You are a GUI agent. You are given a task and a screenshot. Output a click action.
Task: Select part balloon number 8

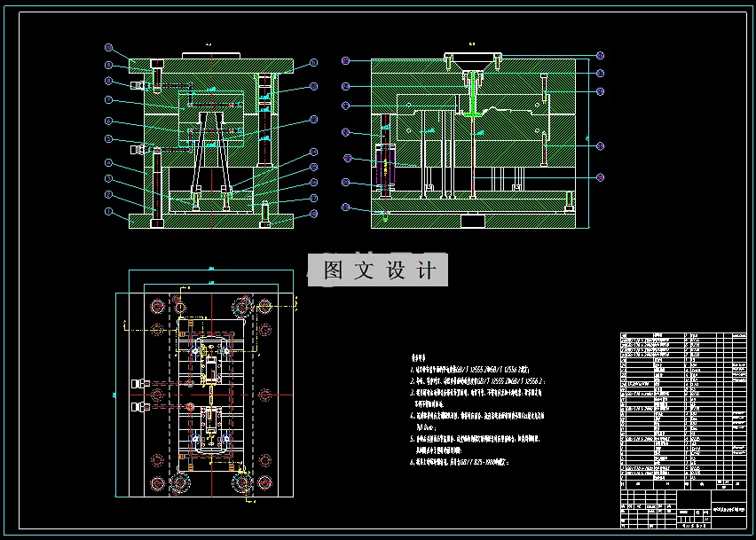point(108,81)
